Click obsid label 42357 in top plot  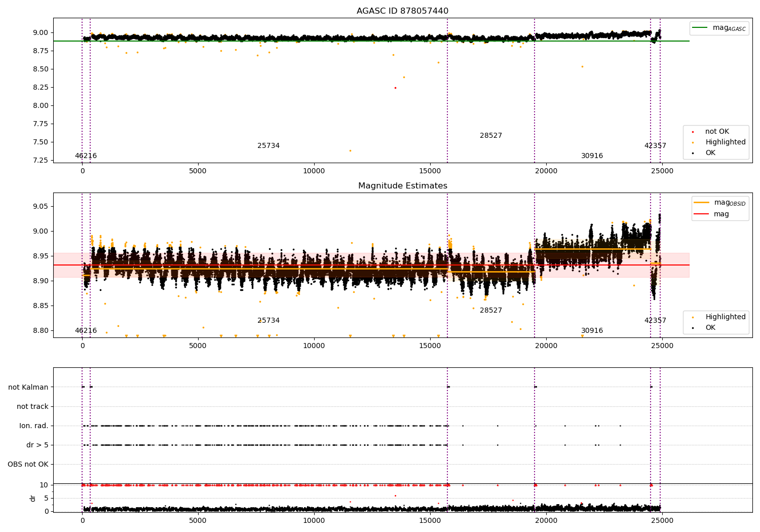coord(655,146)
